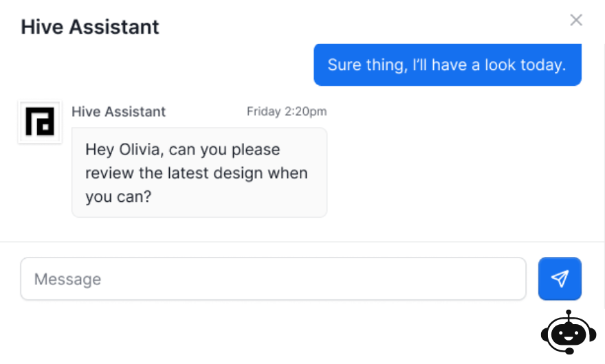The image size is (605, 364).
Task: Place the cursor on the "Message" placeholder text
Action: coord(67,279)
